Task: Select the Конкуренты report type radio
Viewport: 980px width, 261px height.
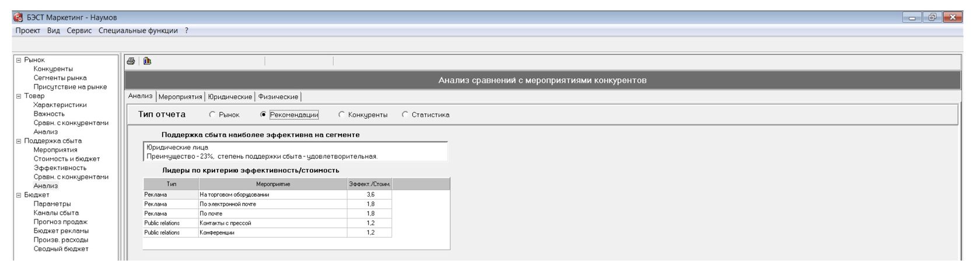Action: click(342, 115)
